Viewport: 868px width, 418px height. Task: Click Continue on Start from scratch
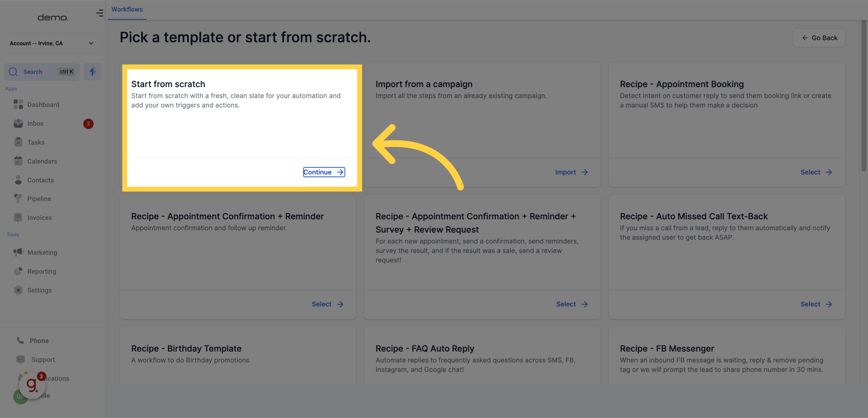pos(323,172)
